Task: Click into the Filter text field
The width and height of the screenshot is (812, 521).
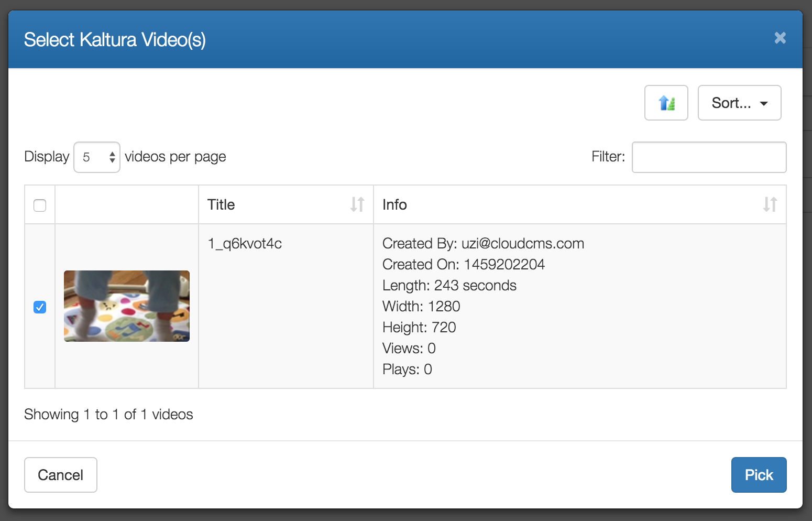Action: [708, 157]
